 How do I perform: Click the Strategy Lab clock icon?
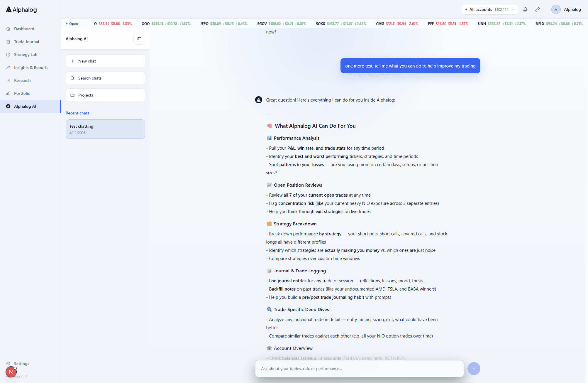click(x=8, y=55)
